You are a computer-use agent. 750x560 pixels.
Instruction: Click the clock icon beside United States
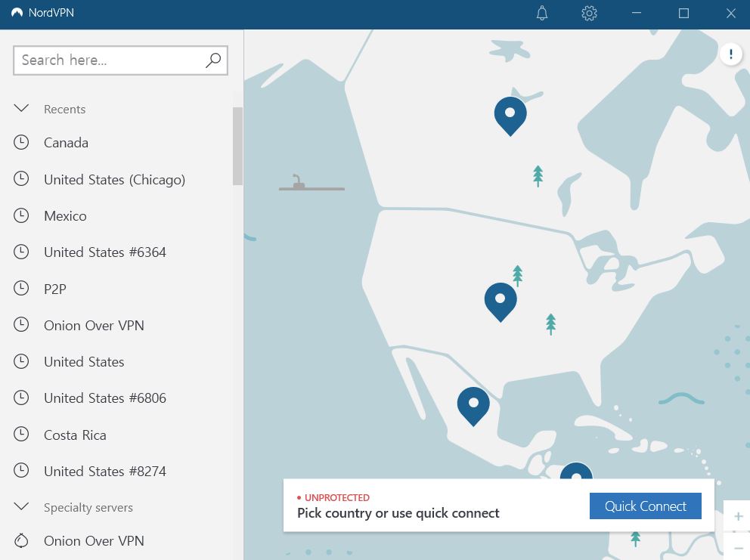click(x=21, y=361)
